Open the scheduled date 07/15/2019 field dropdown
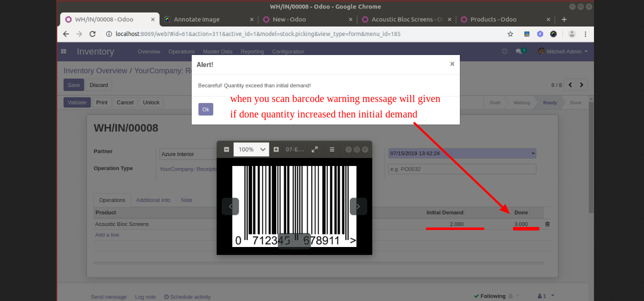 (x=462, y=153)
